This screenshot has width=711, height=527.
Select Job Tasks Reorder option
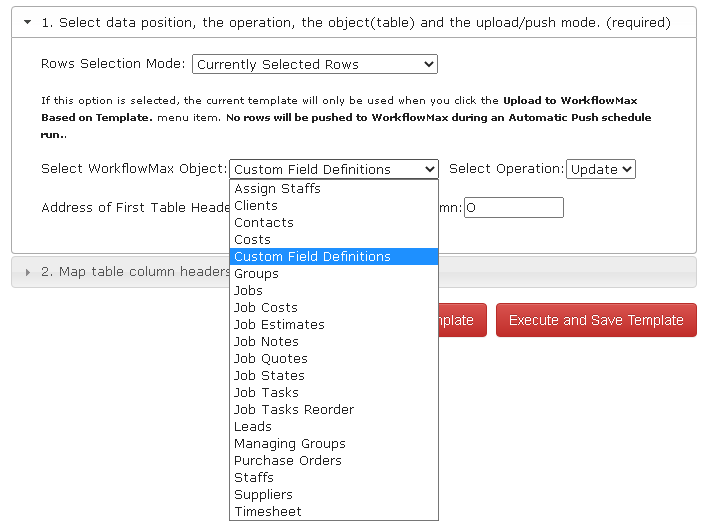pos(334,410)
